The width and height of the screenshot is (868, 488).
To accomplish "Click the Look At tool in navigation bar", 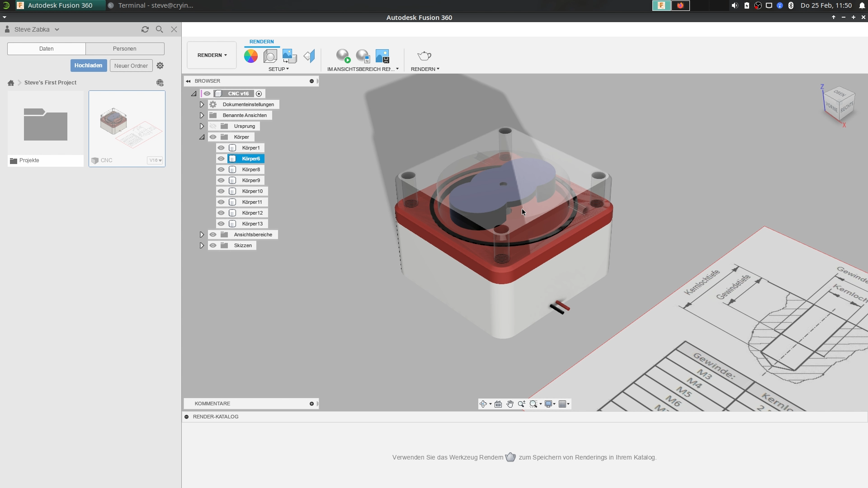I will 498,404.
